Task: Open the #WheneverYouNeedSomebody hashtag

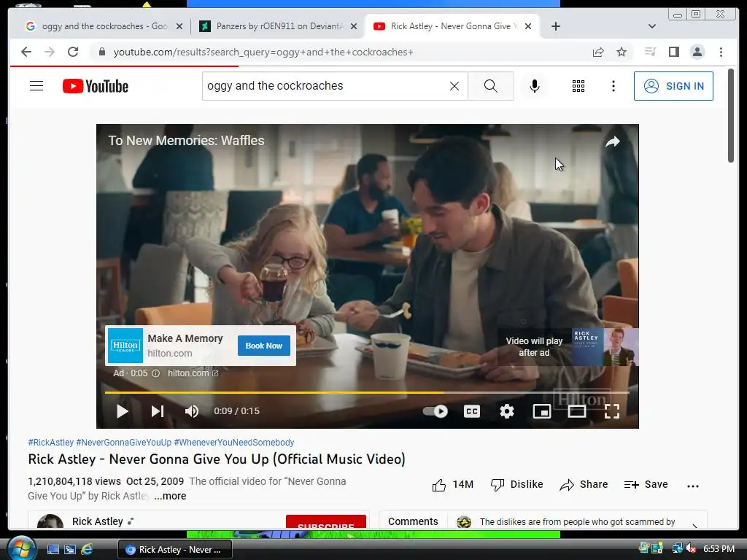Action: (x=234, y=443)
